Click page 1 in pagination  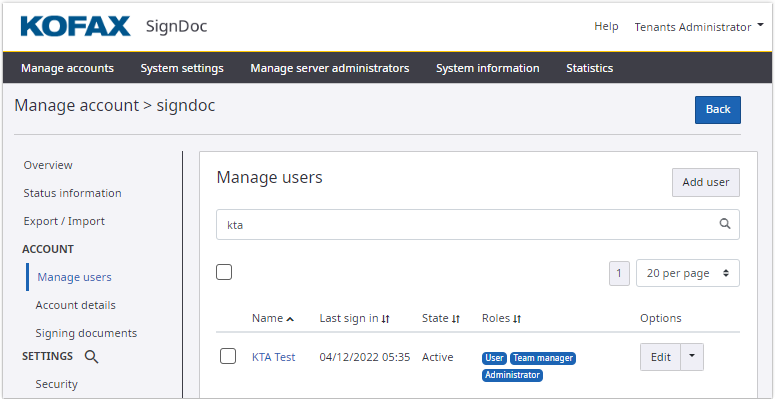point(619,273)
